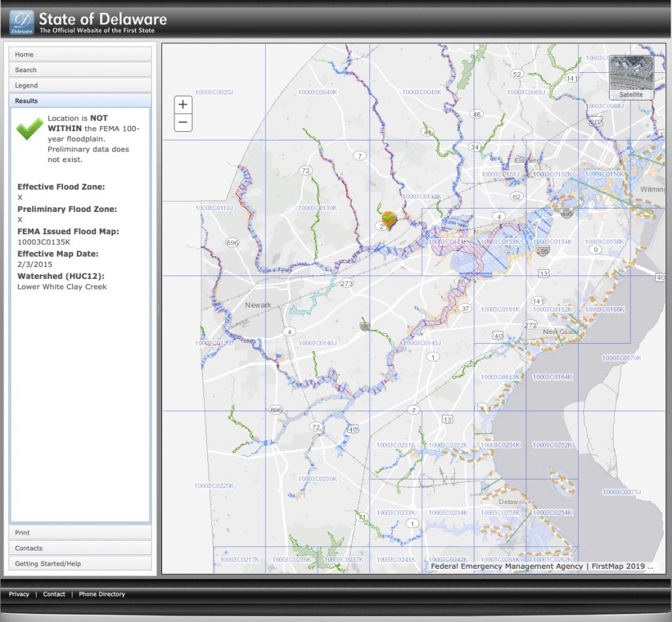This screenshot has height=622, width=672.
Task: Expand the Home panel
Action: [80, 54]
